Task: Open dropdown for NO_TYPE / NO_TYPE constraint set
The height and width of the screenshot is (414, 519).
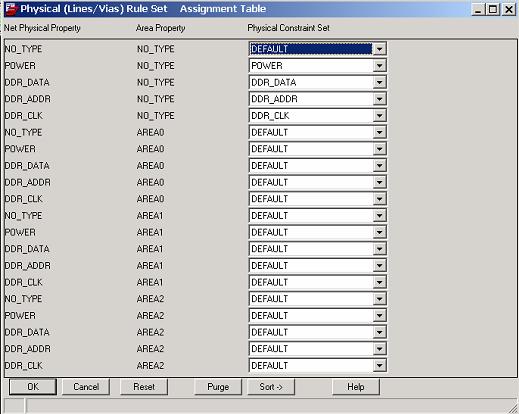Action: click(379, 49)
